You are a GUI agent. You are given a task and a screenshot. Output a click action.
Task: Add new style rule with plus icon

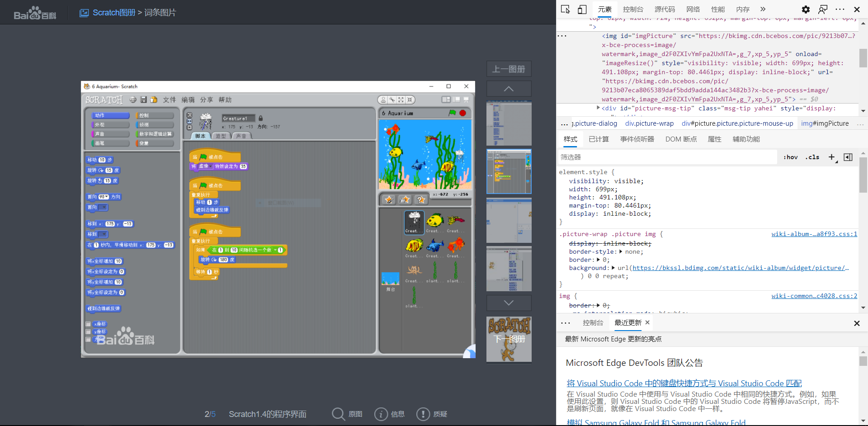(832, 157)
